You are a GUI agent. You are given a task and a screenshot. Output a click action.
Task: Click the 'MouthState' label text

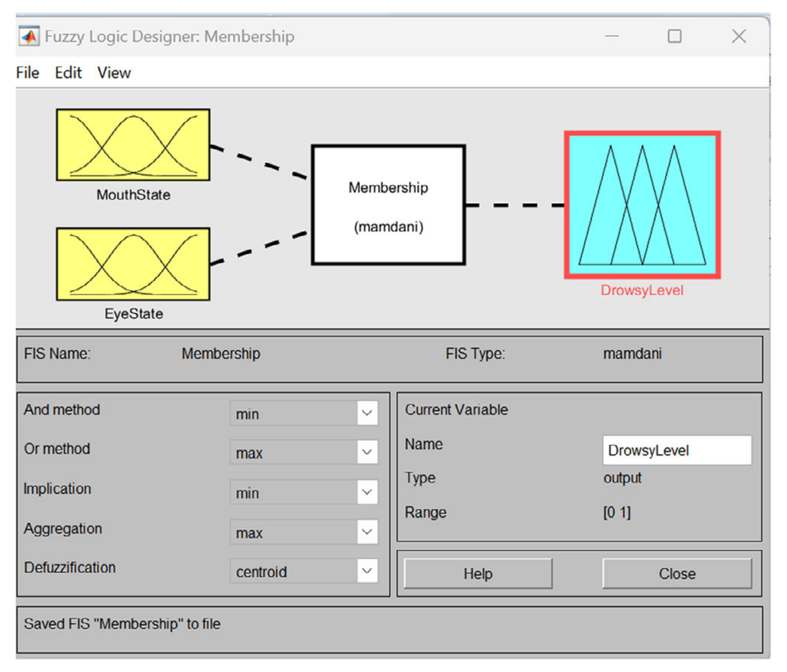134,195
